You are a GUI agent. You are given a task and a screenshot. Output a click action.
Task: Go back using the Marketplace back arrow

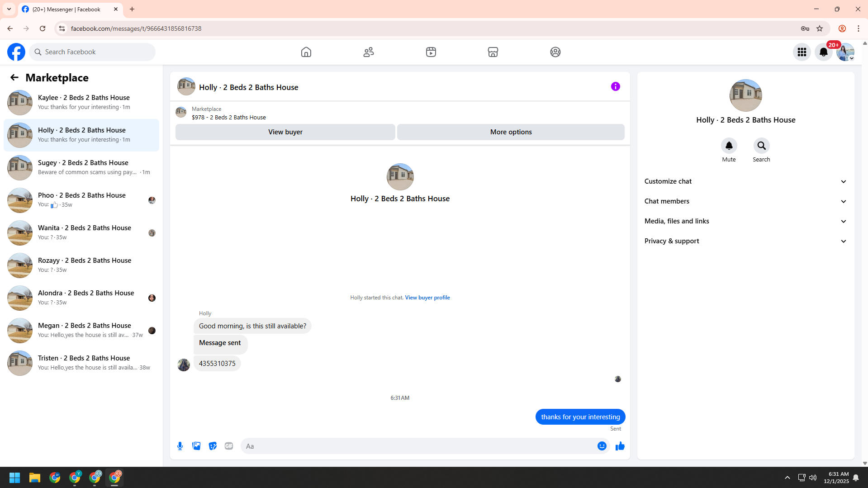coord(14,78)
